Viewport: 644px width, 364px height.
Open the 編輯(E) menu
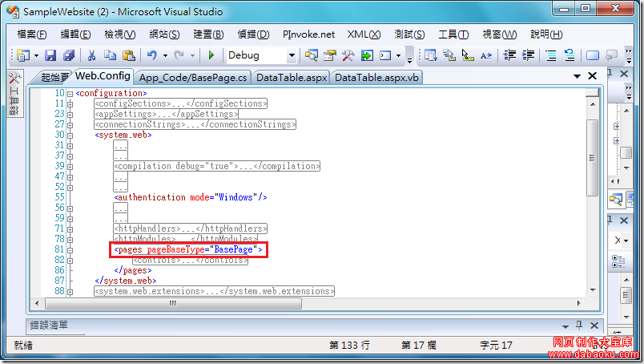click(x=75, y=34)
